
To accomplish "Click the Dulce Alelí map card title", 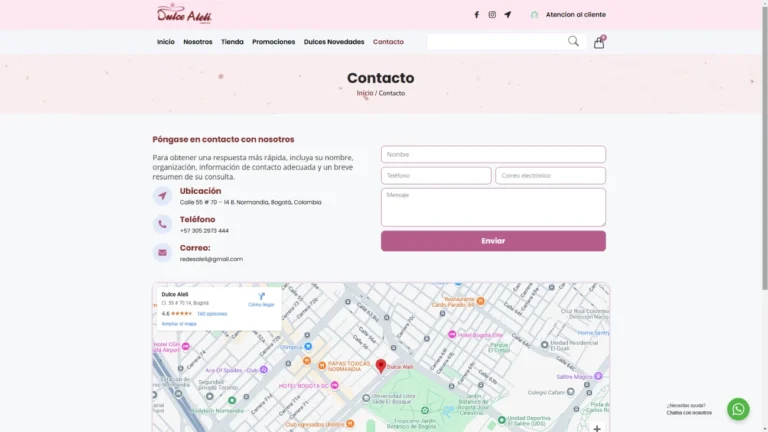I will (175, 294).
